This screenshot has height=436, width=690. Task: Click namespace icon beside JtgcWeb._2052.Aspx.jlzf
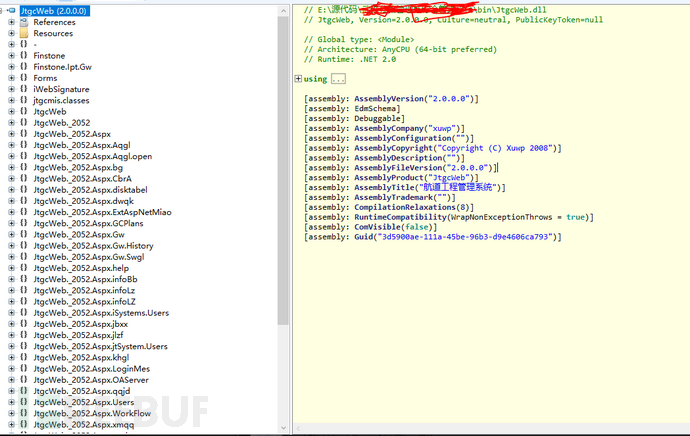point(24,335)
